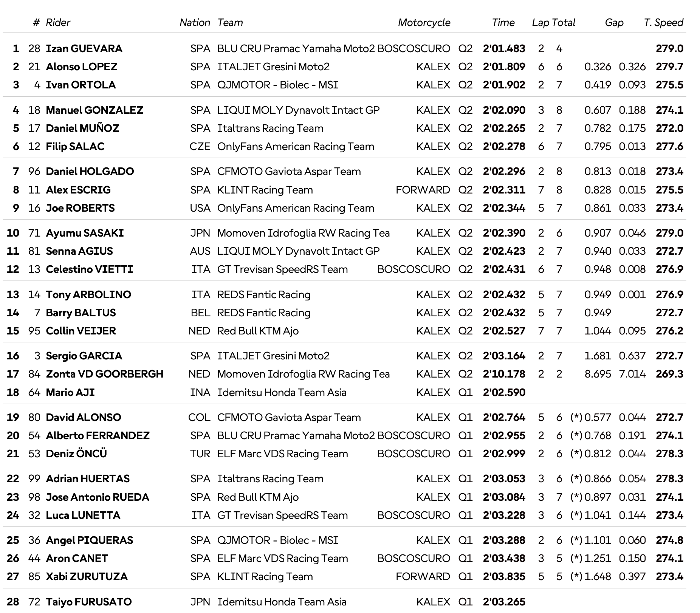Click the Rider column header
Image resolution: width=700 pixels, height=613 pixels.
point(58,23)
